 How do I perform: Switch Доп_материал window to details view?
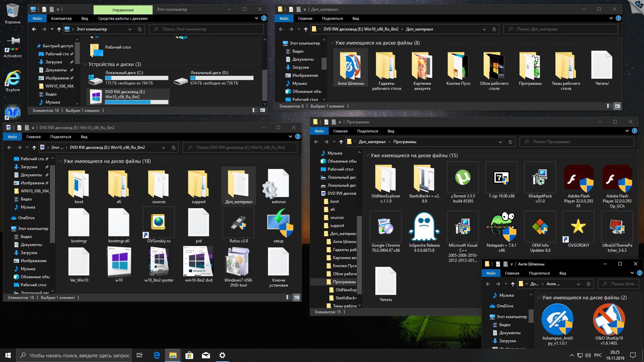609,106
